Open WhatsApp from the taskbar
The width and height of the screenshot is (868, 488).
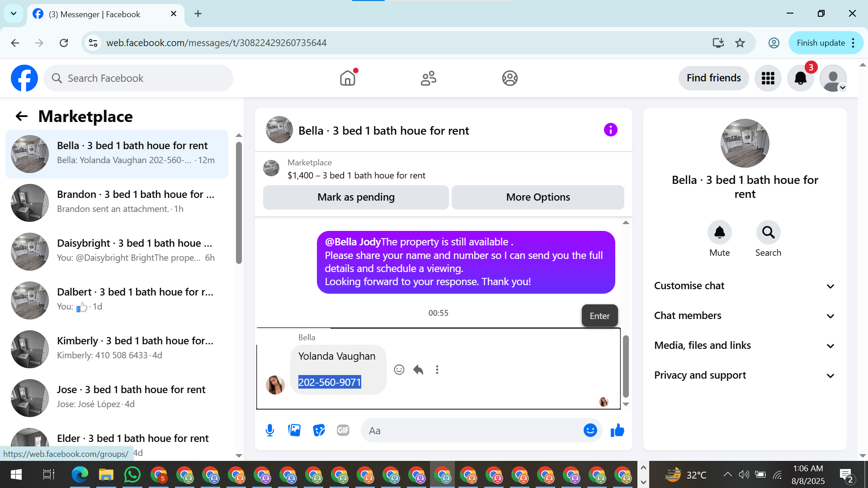pyautogui.click(x=132, y=475)
